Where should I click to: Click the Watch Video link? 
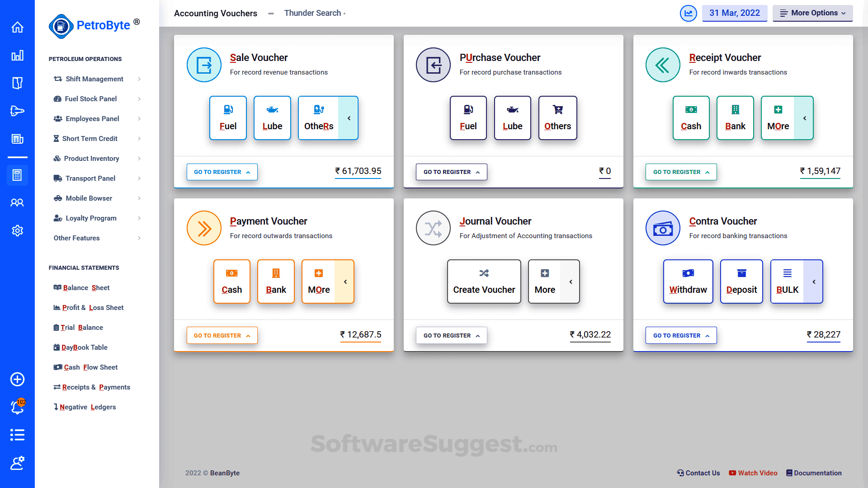(753, 473)
